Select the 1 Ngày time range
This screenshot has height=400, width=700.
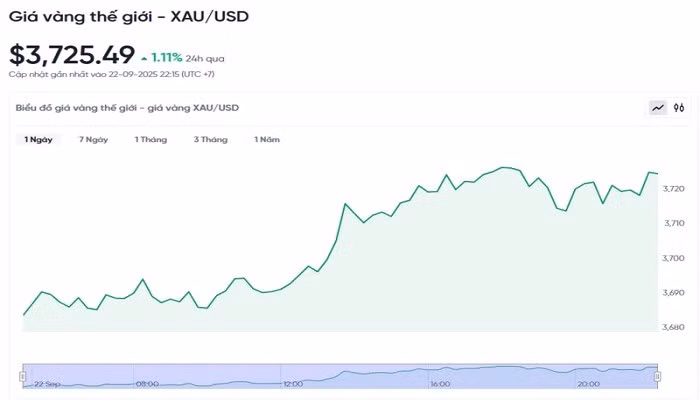(39, 140)
